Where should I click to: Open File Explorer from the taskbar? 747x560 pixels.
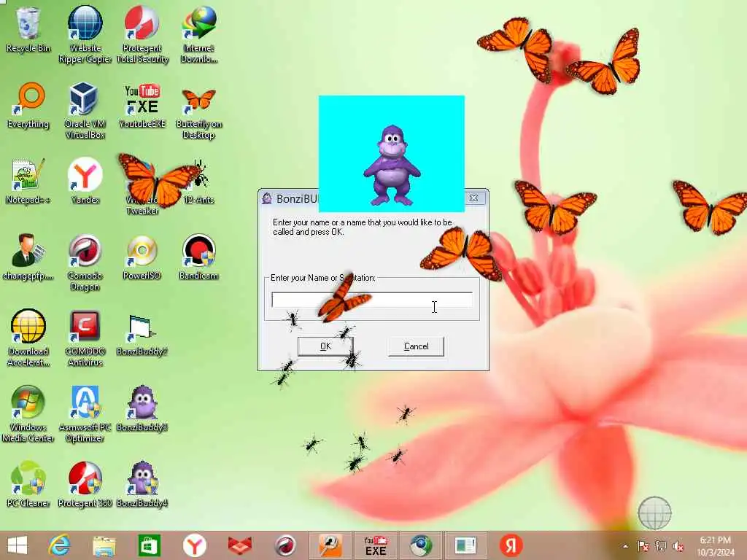pos(104,545)
